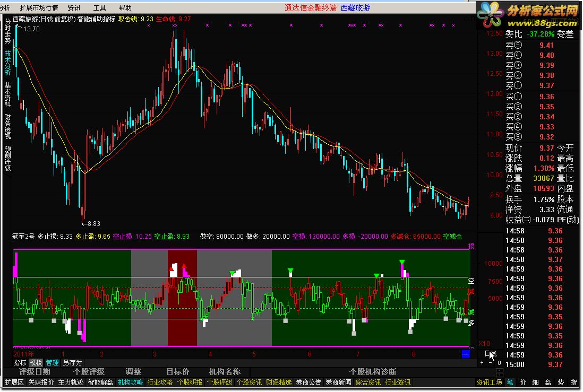Click the 13.70 high price marker

pos(31,29)
